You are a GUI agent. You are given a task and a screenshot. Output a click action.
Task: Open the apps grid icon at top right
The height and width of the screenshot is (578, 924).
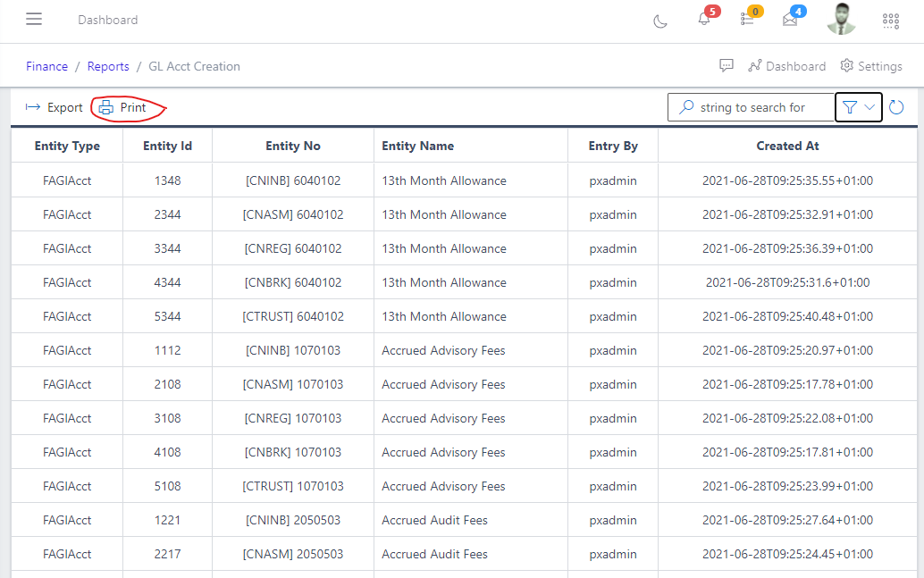tap(891, 21)
